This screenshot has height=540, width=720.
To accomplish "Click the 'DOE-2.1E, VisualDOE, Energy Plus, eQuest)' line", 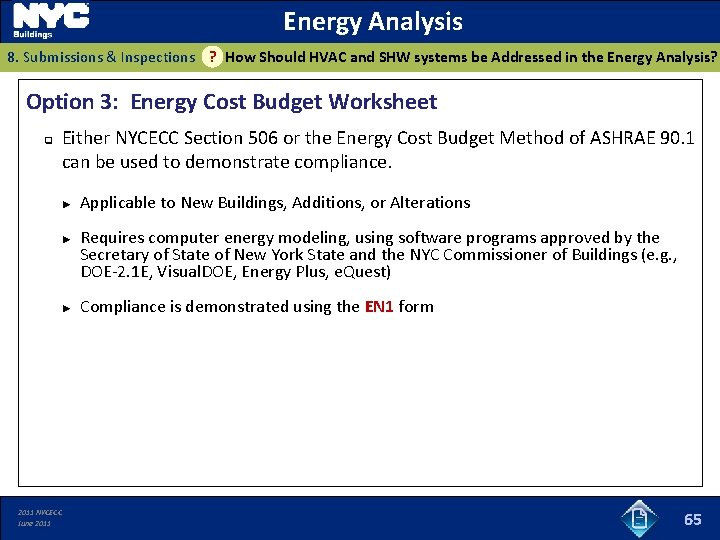I will pyautogui.click(x=236, y=271).
